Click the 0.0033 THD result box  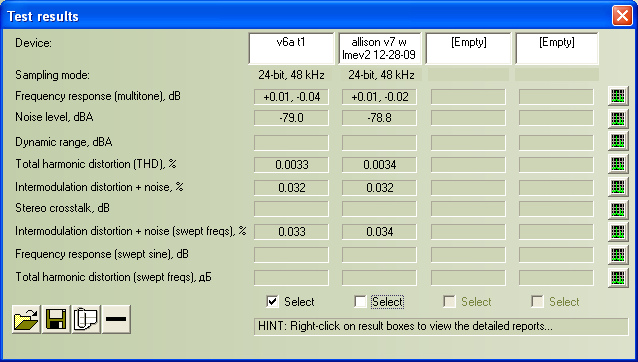click(x=291, y=165)
